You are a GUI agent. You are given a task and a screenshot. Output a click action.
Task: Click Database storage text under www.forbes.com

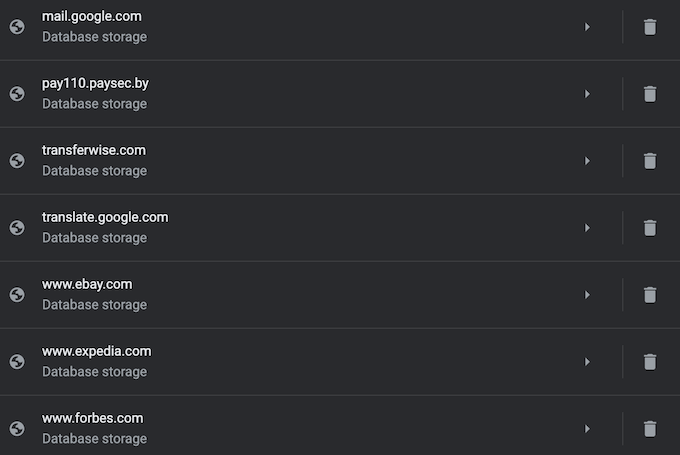tap(94, 439)
